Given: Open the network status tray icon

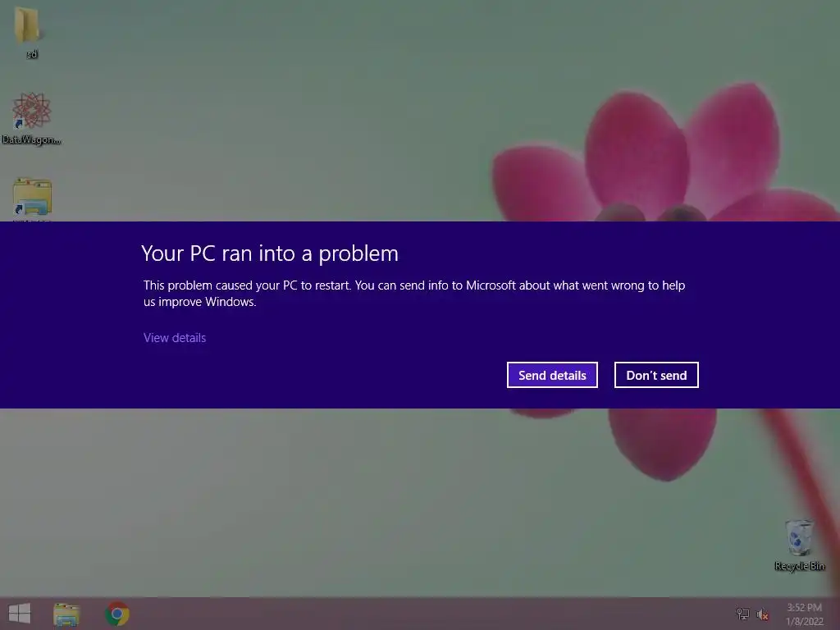Looking at the screenshot, I should pyautogui.click(x=742, y=614).
